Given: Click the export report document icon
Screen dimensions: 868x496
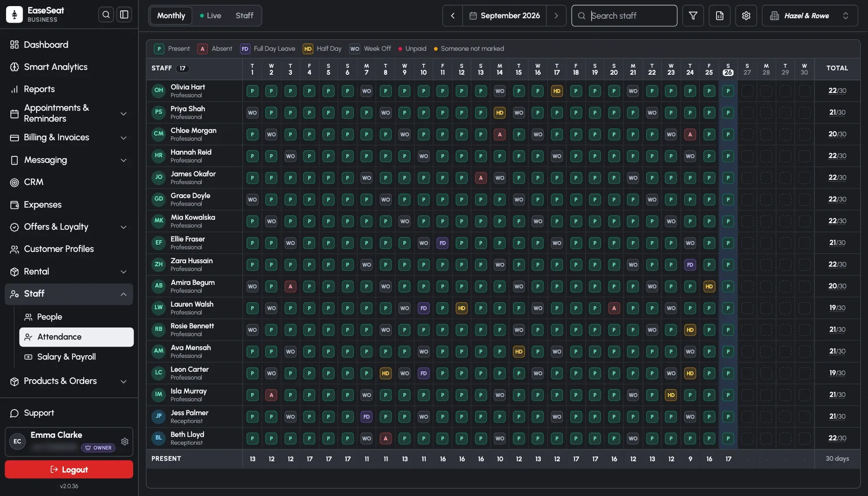Looking at the screenshot, I should click(720, 16).
